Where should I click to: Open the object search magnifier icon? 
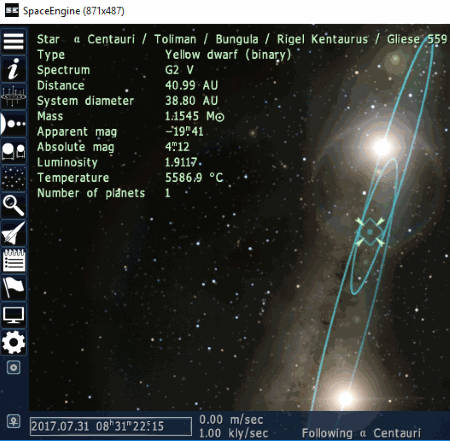pyautogui.click(x=13, y=206)
